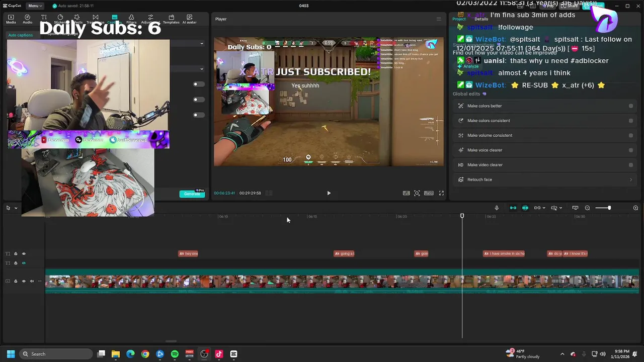Screen dimensions: 644x362
Task: Toggle Make video clearer option
Action: tap(631, 165)
